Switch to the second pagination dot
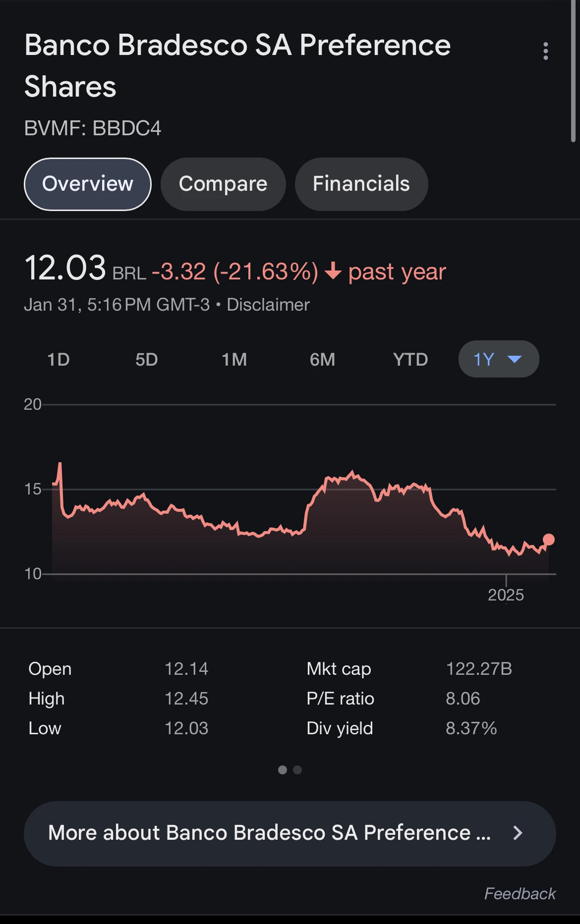The image size is (580, 924). coord(297,769)
